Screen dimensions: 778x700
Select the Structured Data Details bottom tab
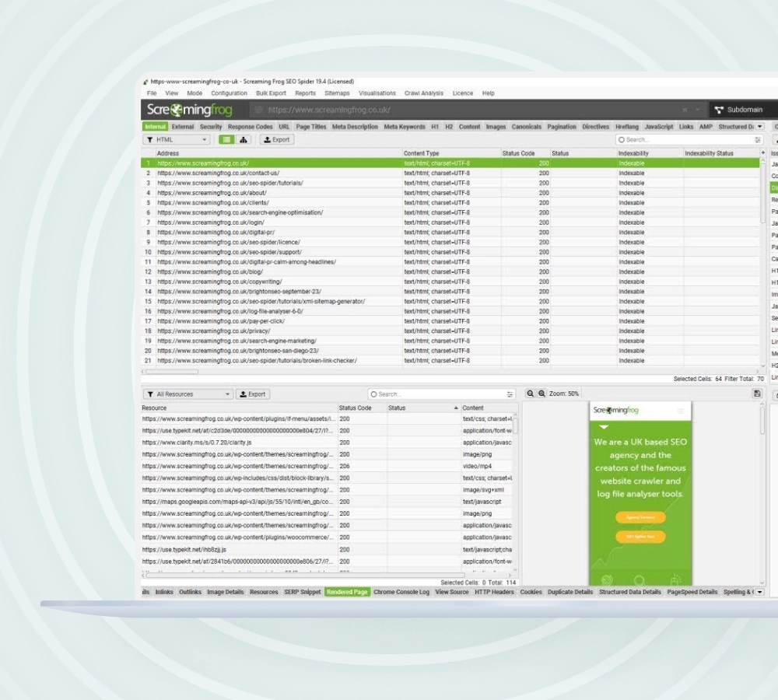click(x=629, y=593)
